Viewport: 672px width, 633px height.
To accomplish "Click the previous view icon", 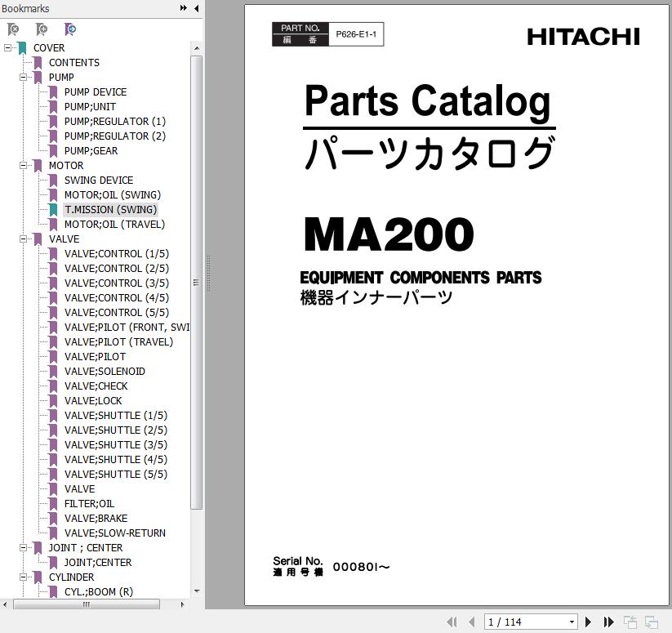I will pyautogui.click(x=630, y=622).
